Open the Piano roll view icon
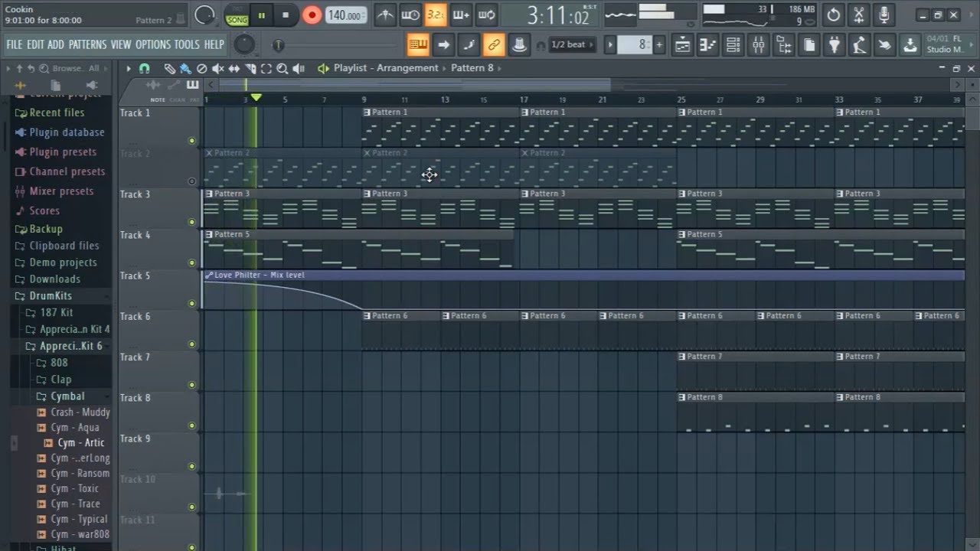The image size is (980, 551). pyautogui.click(x=707, y=44)
